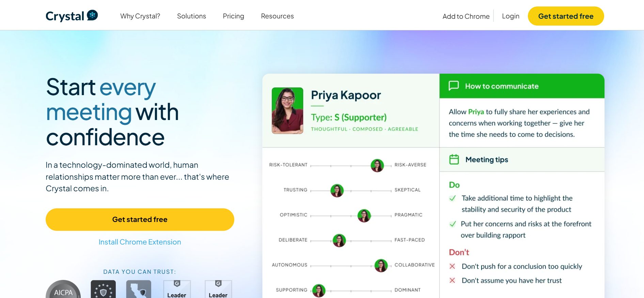Click the How to communicate chat icon
Image resolution: width=644 pixels, height=298 pixels.
[x=454, y=86]
